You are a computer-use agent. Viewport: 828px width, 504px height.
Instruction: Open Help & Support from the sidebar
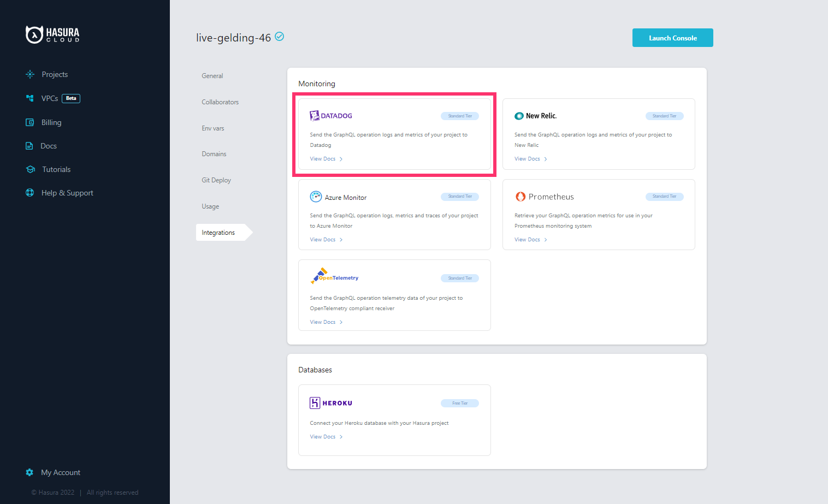[x=67, y=193]
